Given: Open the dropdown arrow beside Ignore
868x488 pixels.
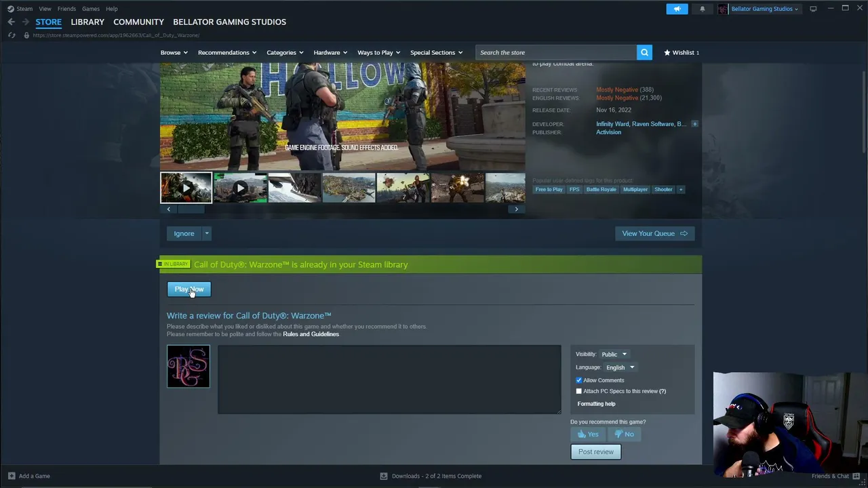Looking at the screenshot, I should pos(207,234).
